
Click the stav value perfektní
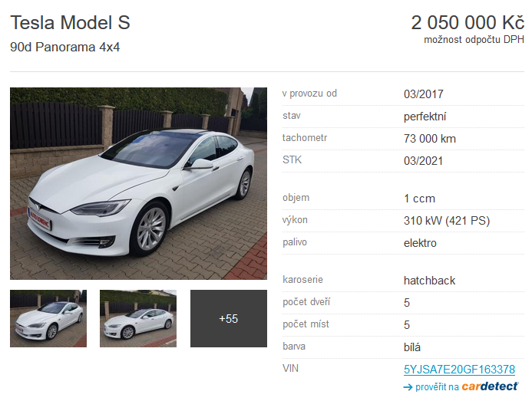[425, 117]
